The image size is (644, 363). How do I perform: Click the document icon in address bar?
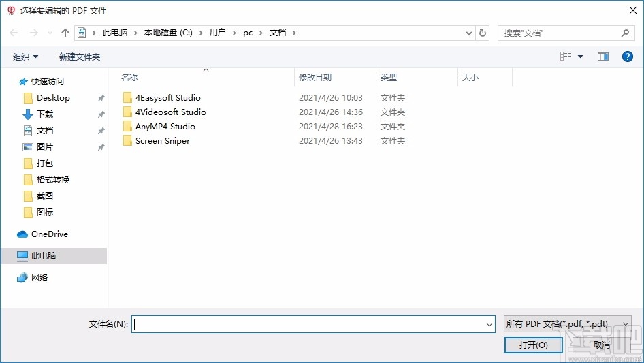tap(82, 33)
